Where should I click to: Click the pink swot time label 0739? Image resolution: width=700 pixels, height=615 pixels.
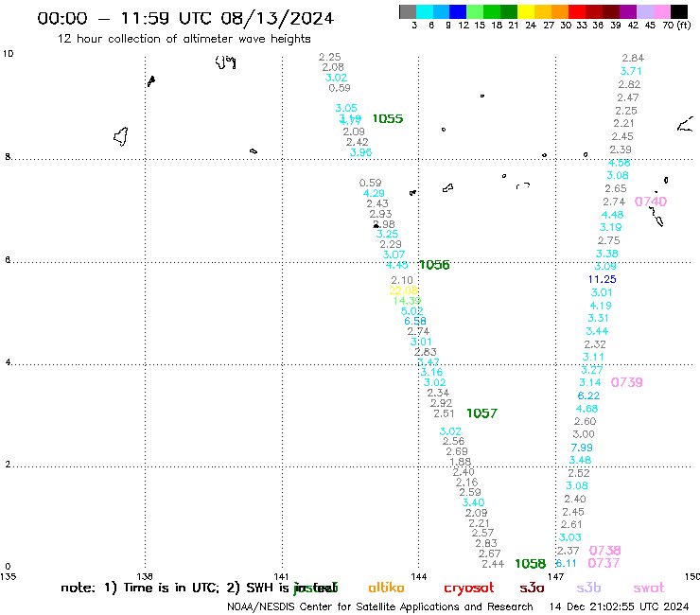(x=627, y=383)
